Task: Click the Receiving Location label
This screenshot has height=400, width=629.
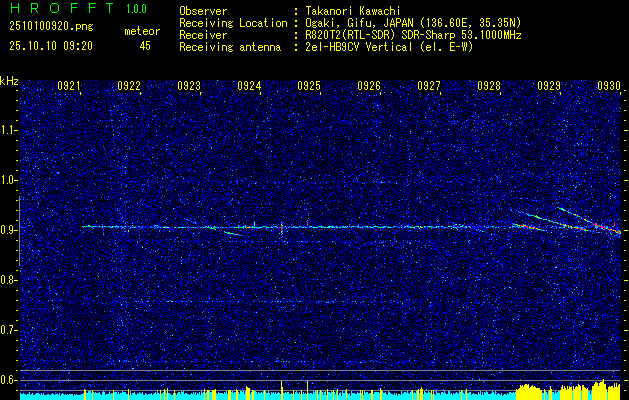Action: pyautogui.click(x=233, y=23)
